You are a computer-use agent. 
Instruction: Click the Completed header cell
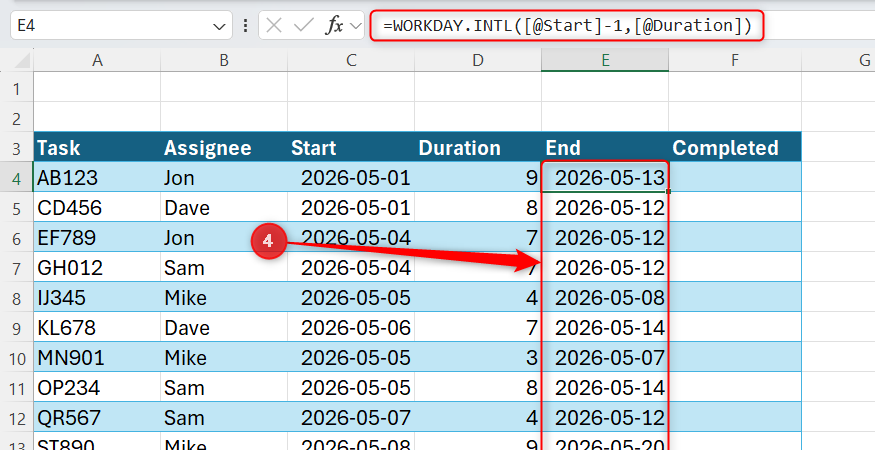point(735,147)
